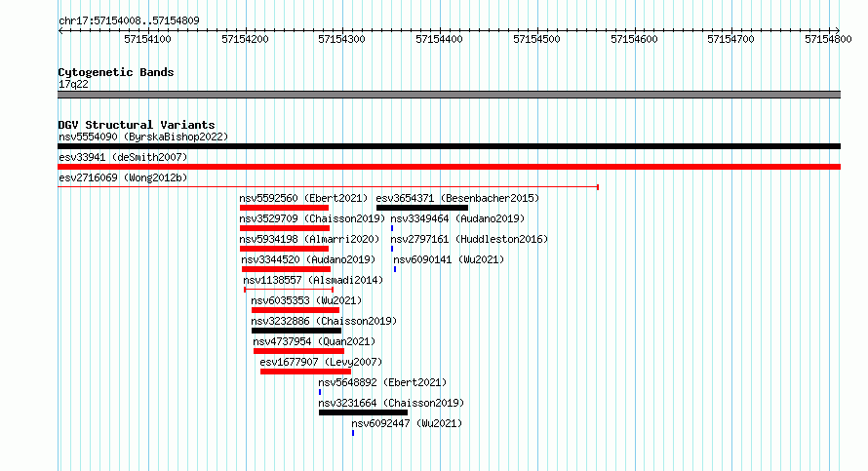Click the blue tick under nsv5648892
868x471 pixels.
[x=320, y=392]
